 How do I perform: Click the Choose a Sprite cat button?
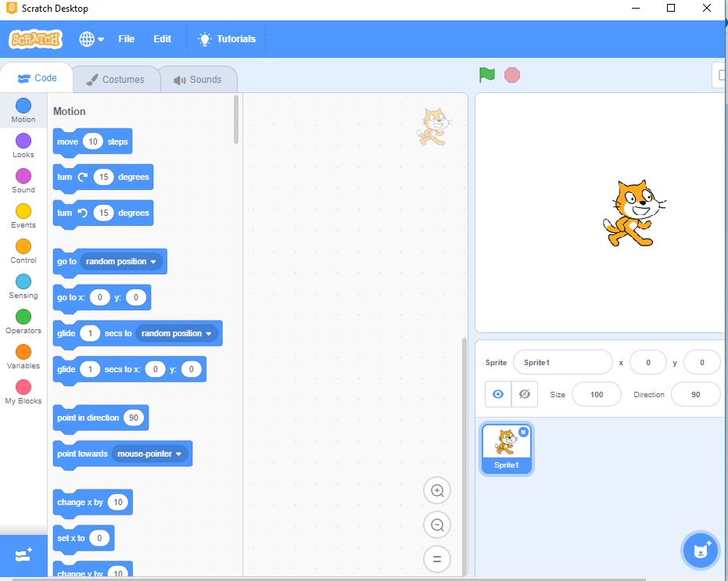701,551
